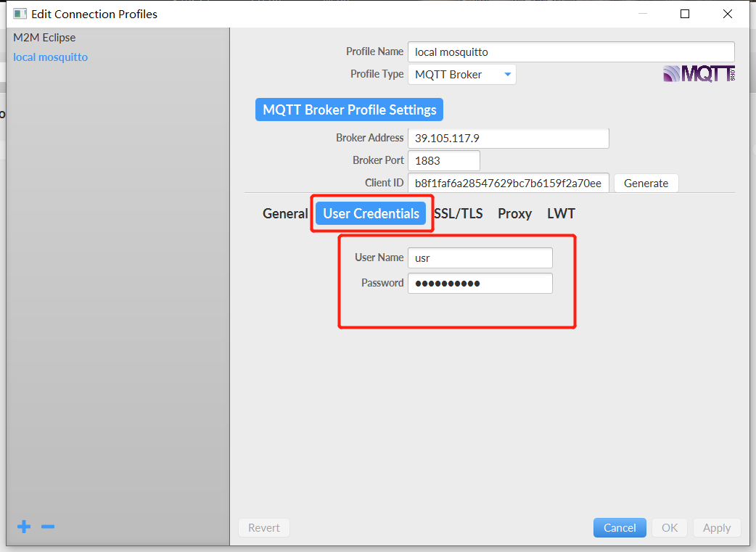This screenshot has width=756, height=552.
Task: Click the Cancel button
Action: click(x=620, y=527)
